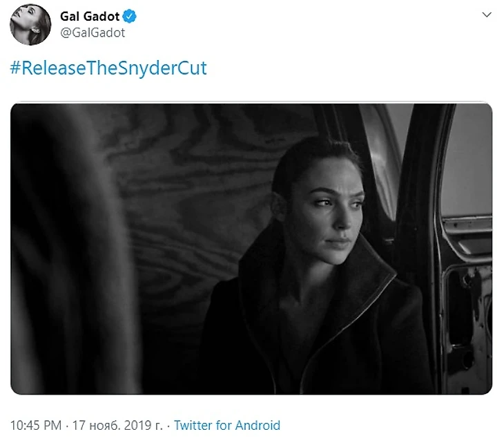Open the #ReleaseTheSnyderCut hashtag
The height and width of the screenshot is (445, 504).
108,68
